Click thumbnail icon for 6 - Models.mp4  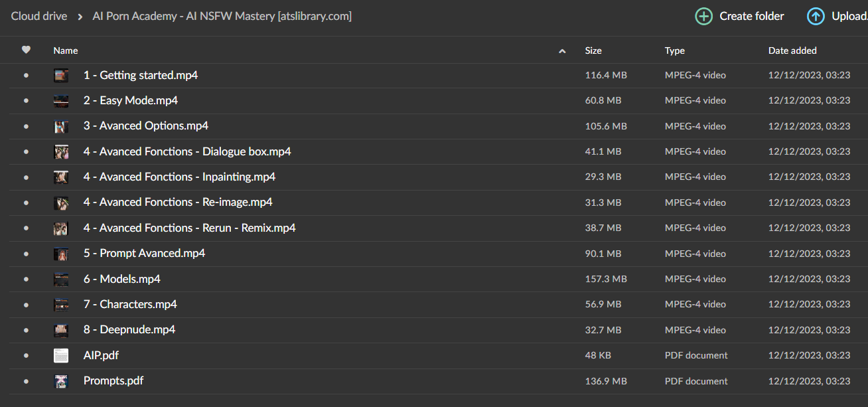coord(61,280)
